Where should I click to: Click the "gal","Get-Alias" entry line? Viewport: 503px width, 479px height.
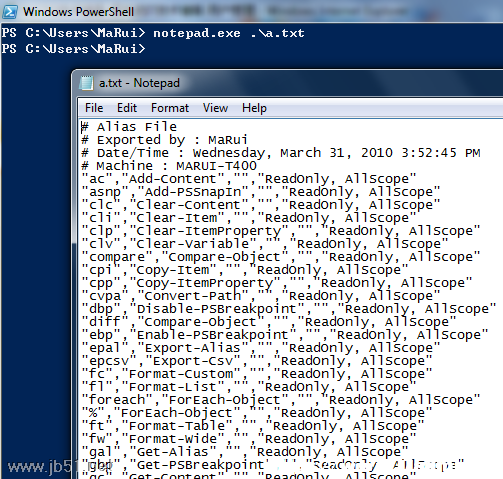(x=245, y=452)
